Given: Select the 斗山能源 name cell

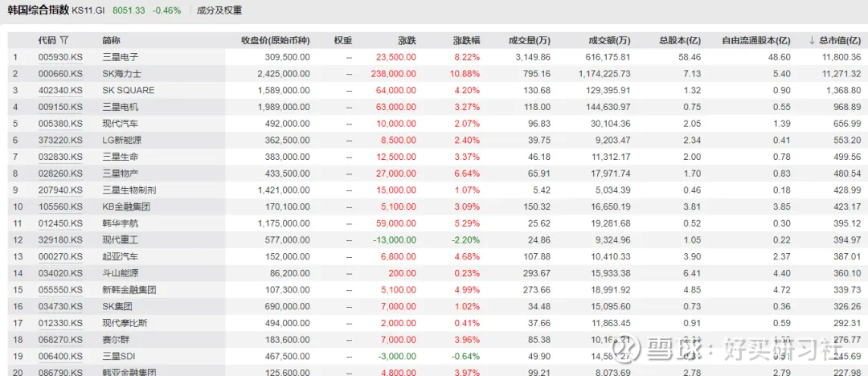Looking at the screenshot, I should click(x=120, y=273).
